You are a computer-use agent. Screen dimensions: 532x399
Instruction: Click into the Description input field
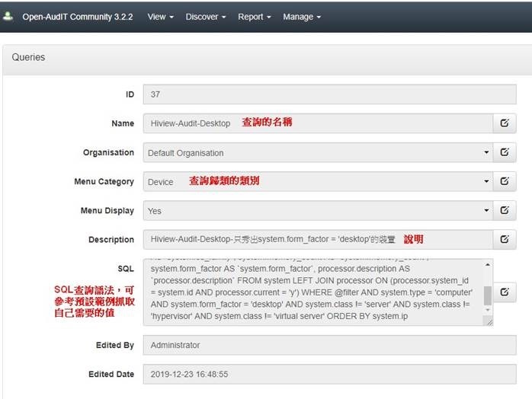pos(318,240)
